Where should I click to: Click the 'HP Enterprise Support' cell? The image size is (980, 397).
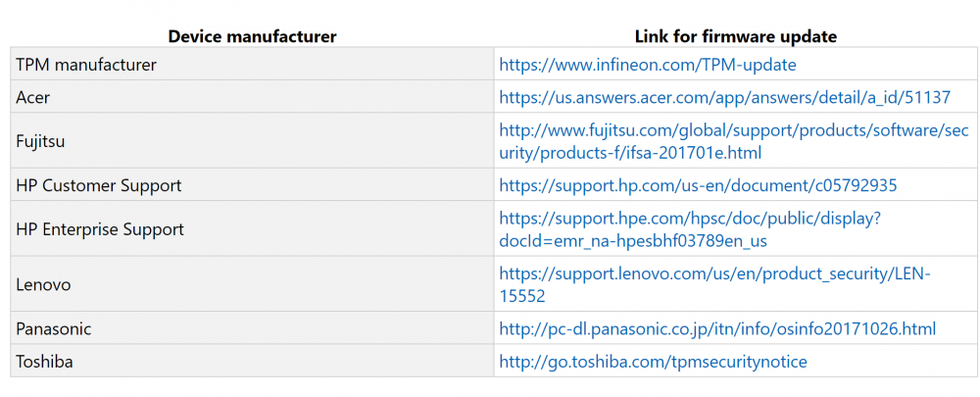(100, 229)
